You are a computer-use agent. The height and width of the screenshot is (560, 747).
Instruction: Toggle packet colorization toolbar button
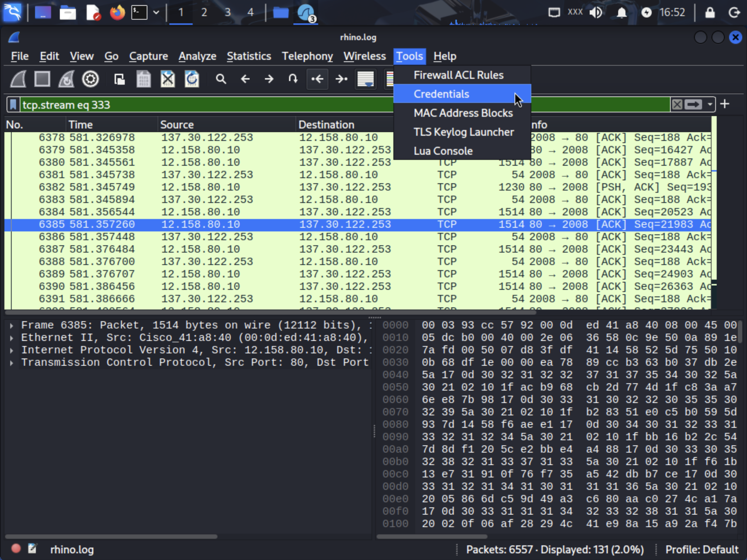(389, 79)
